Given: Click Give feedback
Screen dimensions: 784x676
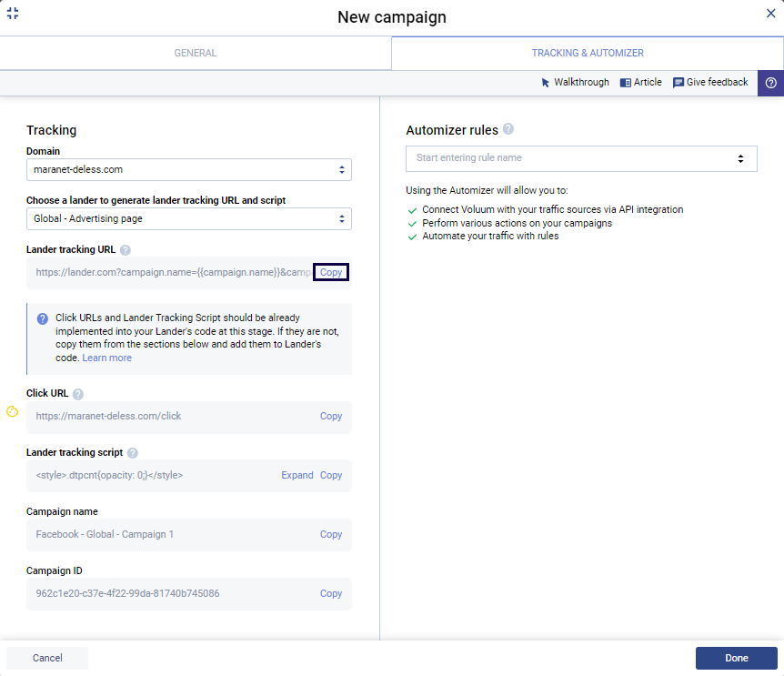Looking at the screenshot, I should (710, 83).
